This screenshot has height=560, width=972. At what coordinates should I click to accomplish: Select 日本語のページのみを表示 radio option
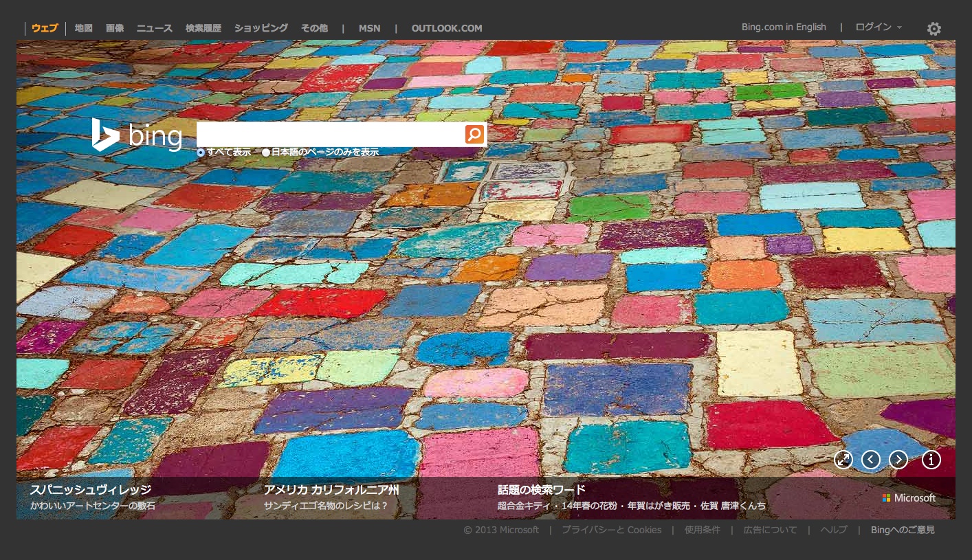pos(266,153)
